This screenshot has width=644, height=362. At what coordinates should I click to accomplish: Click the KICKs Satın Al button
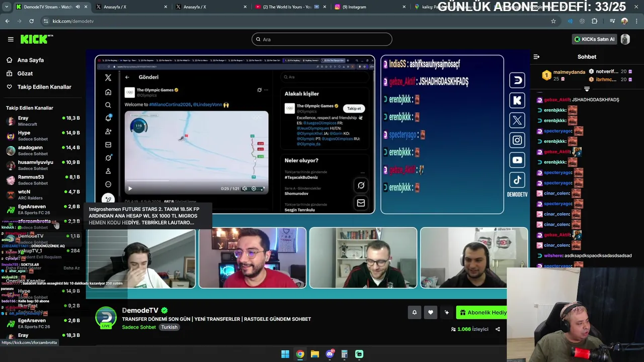click(x=595, y=39)
